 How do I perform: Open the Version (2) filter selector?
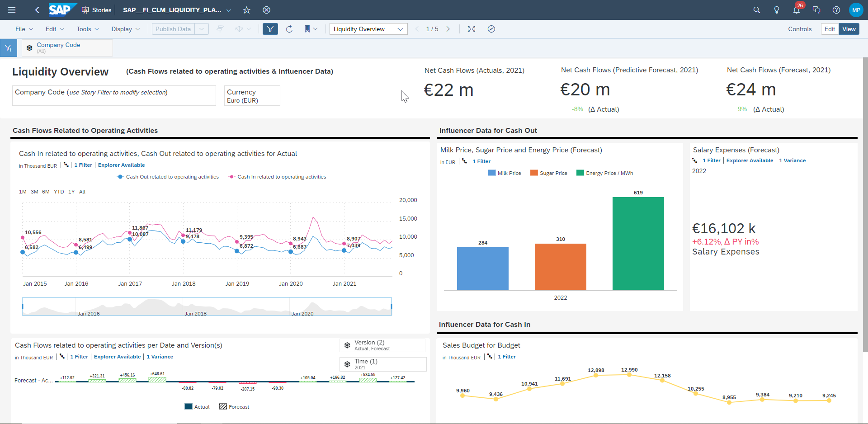coord(382,345)
